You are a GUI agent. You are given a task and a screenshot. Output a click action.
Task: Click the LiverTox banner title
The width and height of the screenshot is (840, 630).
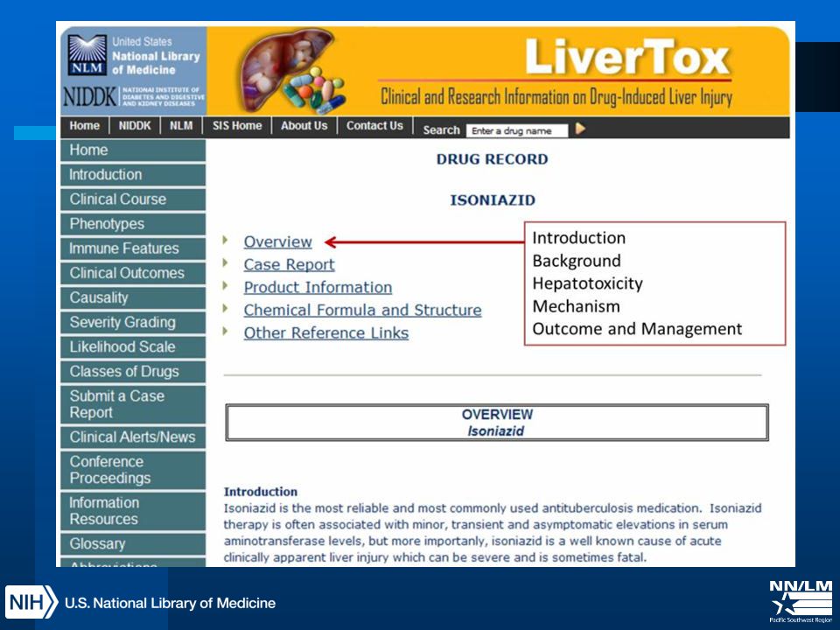click(627, 57)
